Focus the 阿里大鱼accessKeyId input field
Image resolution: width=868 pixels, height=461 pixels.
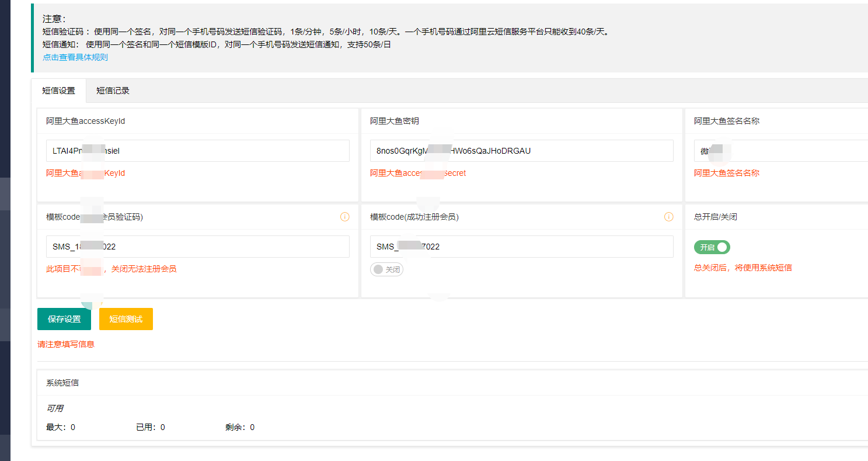(x=198, y=151)
